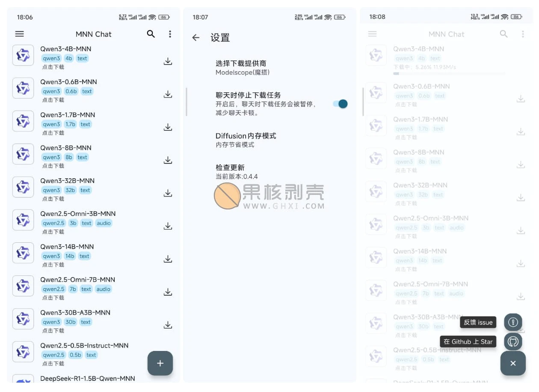
Task: Download Qwen3-0.6B-MNN in left screen
Action: [x=168, y=94]
